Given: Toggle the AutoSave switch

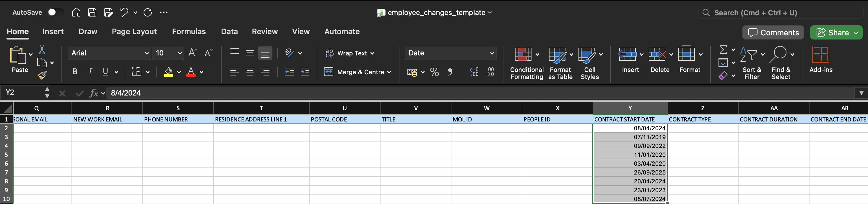Looking at the screenshot, I should (x=56, y=12).
